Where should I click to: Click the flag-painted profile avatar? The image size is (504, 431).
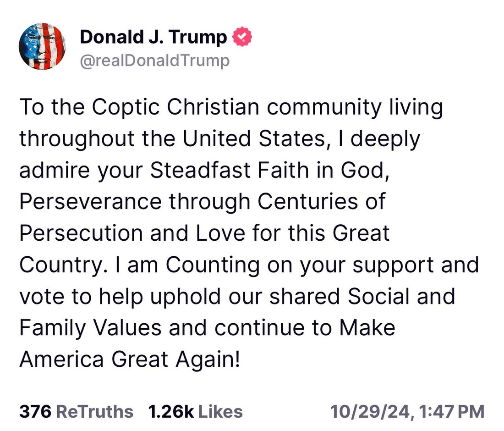click(x=42, y=46)
